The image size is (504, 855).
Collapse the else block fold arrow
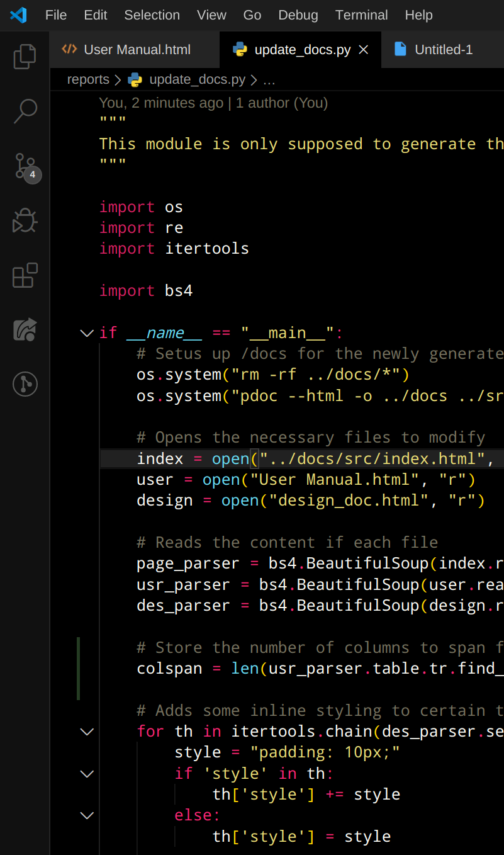(87, 815)
